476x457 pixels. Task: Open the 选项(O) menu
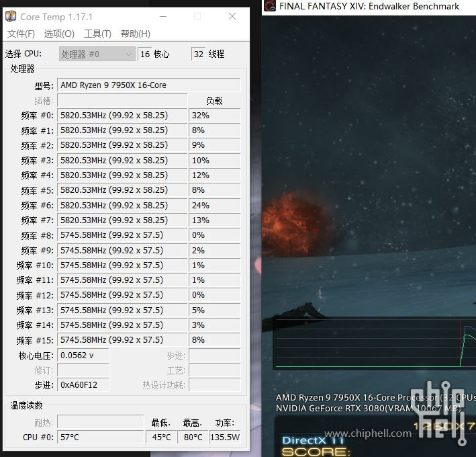(59, 34)
